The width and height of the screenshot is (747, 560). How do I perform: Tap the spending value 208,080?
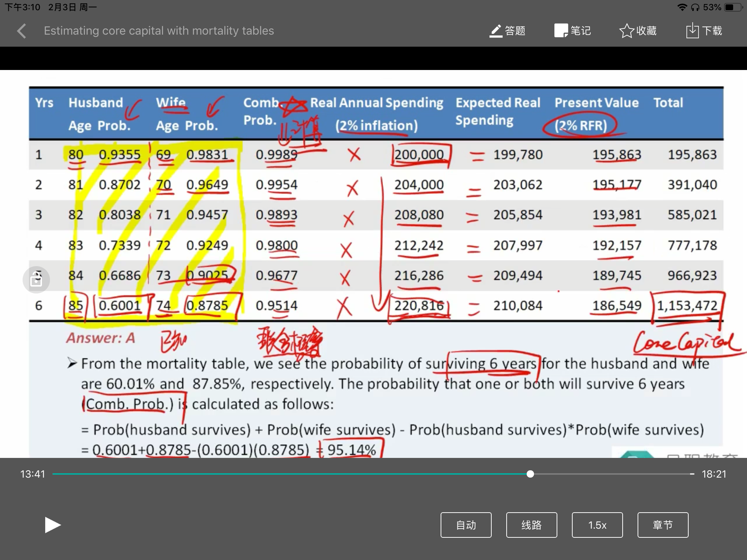pos(419,215)
